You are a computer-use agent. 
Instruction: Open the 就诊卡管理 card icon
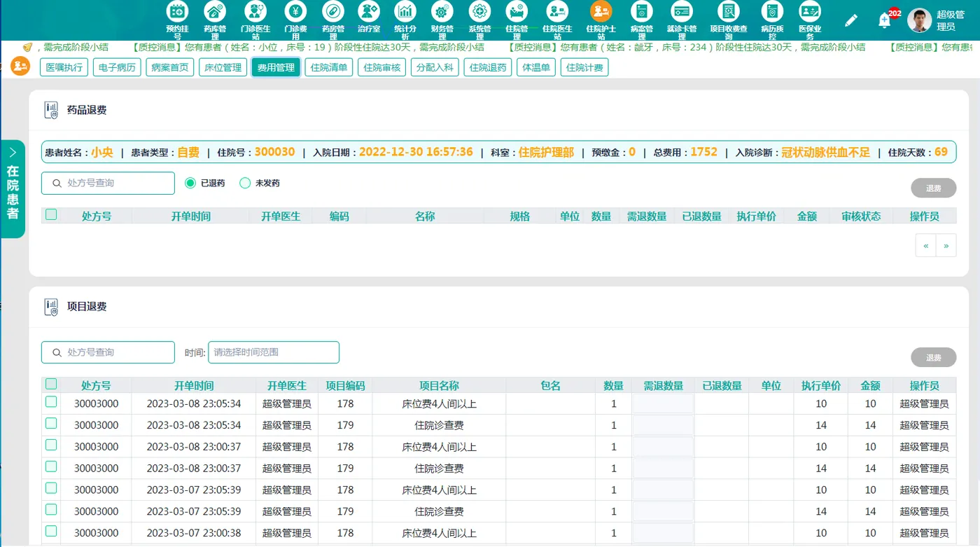tap(681, 11)
